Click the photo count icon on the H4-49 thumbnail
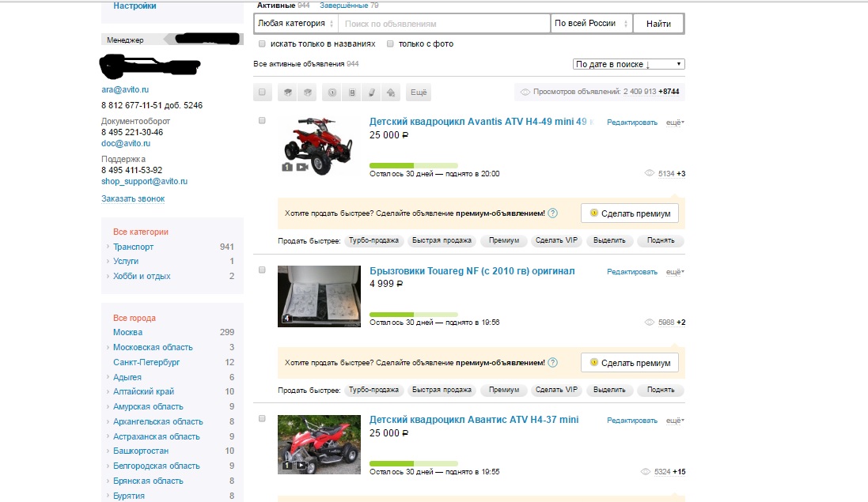The height and width of the screenshot is (502, 868). (x=287, y=167)
